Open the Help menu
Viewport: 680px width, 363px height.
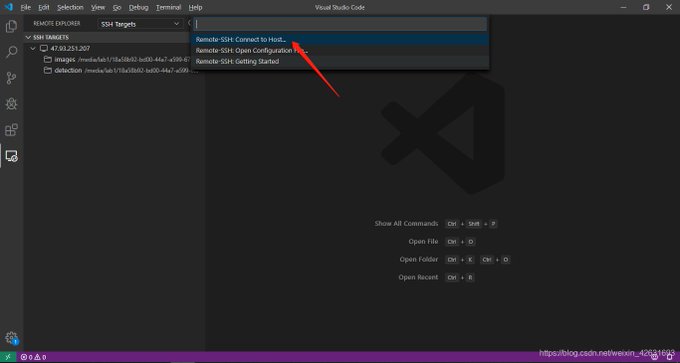[x=196, y=7]
